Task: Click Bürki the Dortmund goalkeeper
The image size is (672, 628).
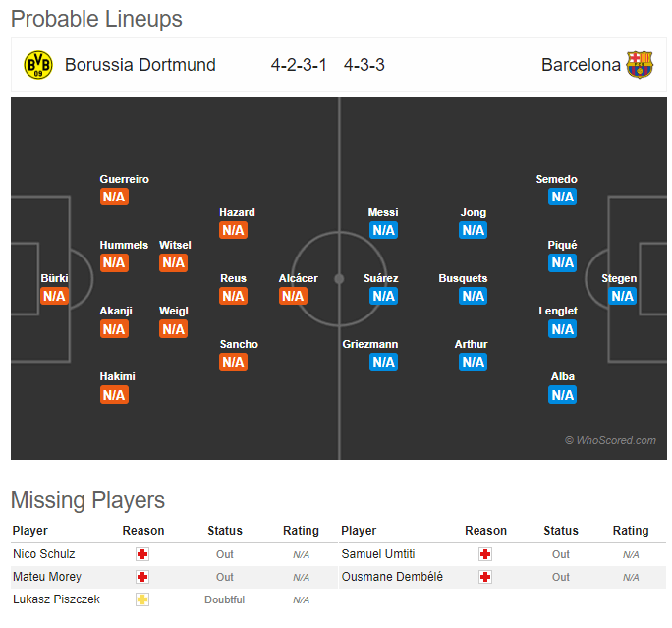Action: point(54,278)
